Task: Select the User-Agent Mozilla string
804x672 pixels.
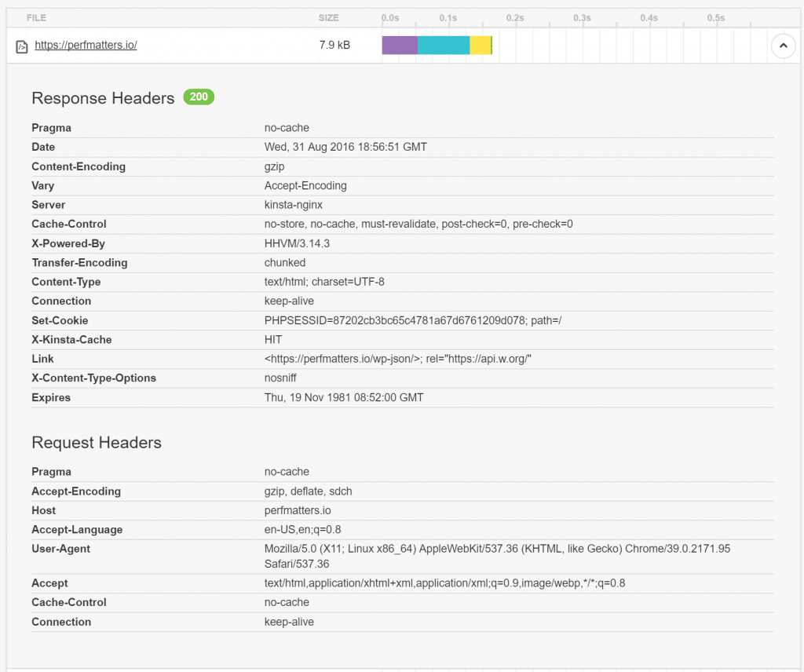Action: coord(497,549)
